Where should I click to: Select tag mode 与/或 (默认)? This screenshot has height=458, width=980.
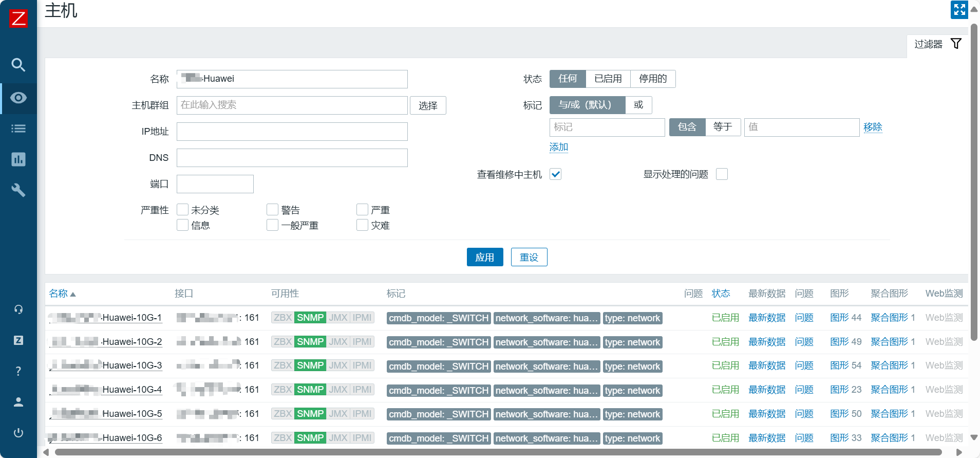point(587,105)
